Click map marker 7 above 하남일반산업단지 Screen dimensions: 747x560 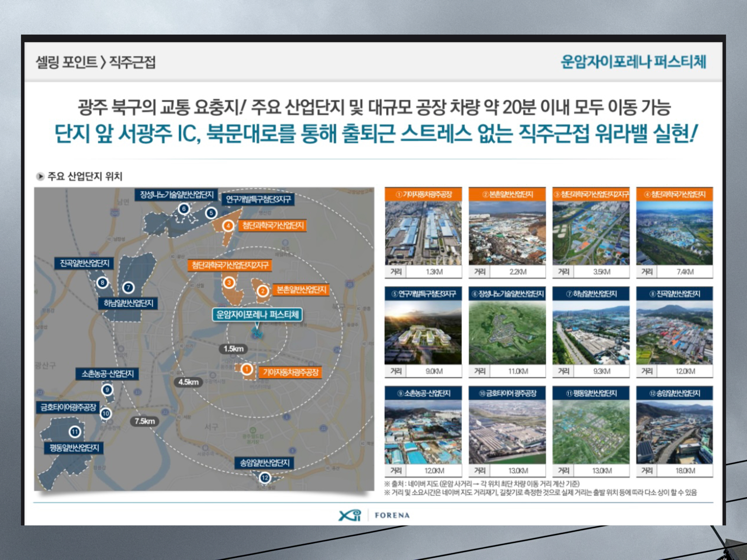[128, 288]
